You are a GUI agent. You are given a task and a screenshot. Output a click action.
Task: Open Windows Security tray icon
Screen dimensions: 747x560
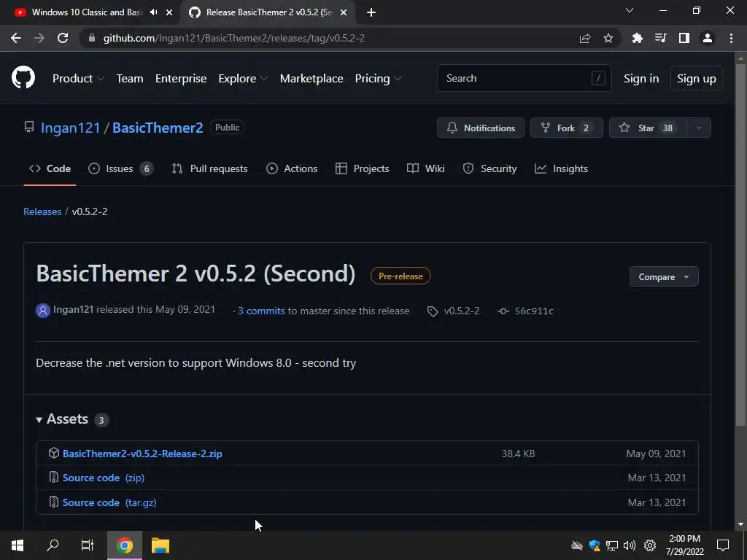pos(595,545)
